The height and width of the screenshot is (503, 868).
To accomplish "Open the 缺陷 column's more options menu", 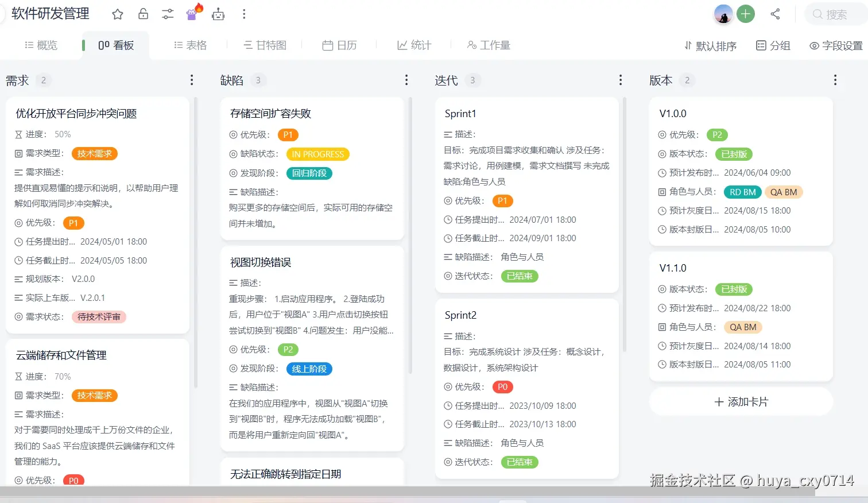I will (406, 80).
